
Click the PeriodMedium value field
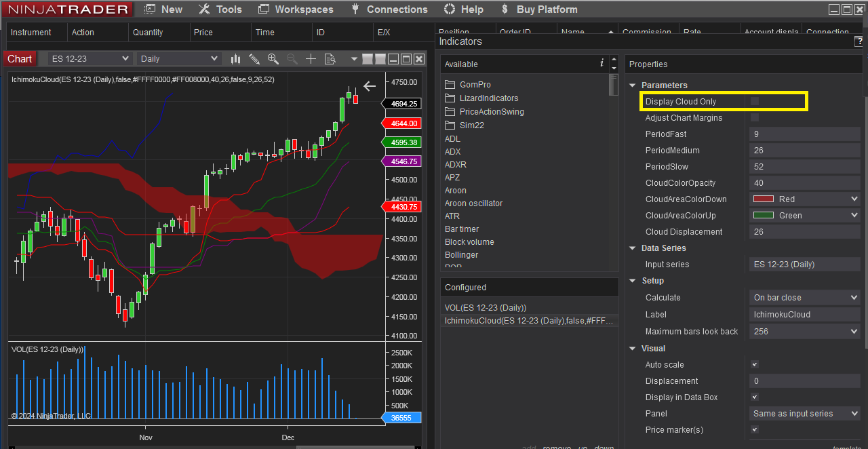tap(805, 151)
